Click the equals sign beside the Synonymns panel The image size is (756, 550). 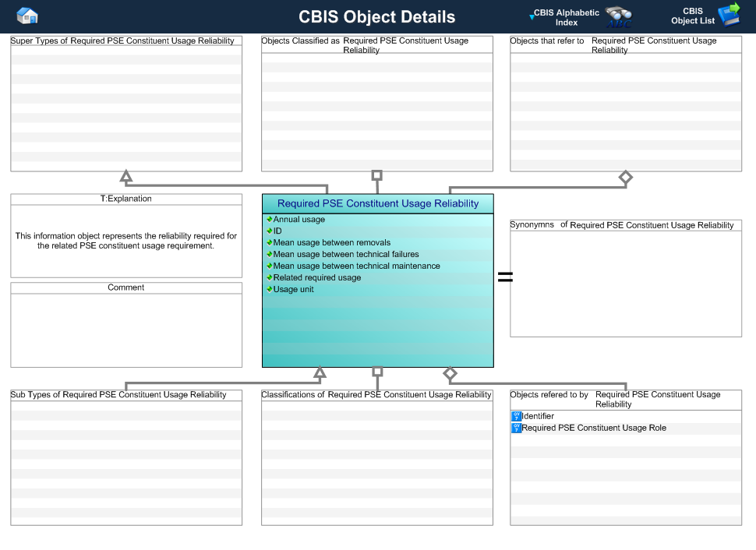pyautogui.click(x=505, y=277)
